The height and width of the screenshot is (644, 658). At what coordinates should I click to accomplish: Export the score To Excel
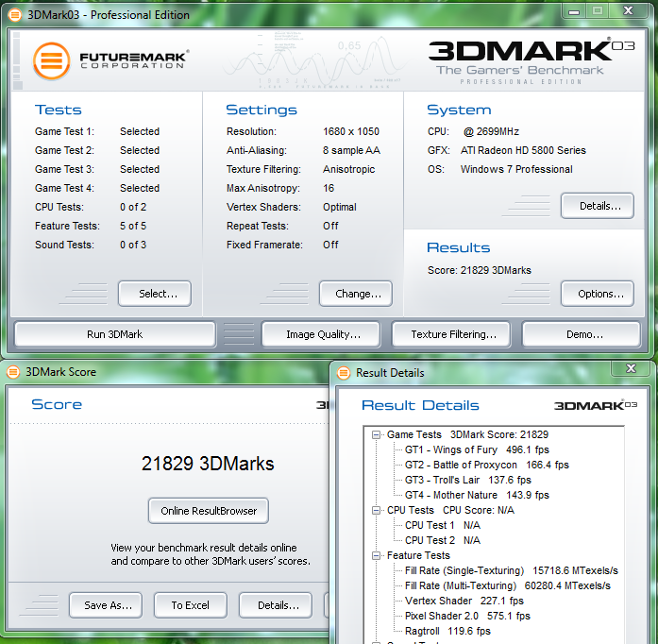(191, 605)
